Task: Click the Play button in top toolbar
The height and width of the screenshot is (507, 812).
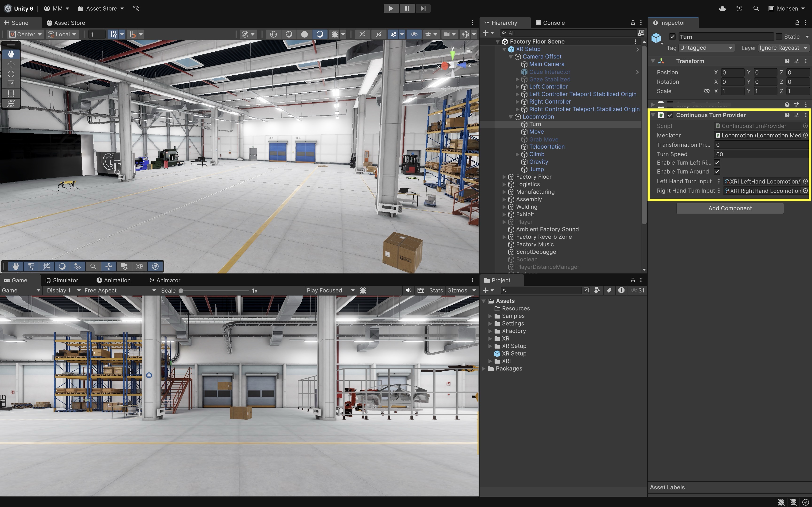Action: tap(391, 8)
